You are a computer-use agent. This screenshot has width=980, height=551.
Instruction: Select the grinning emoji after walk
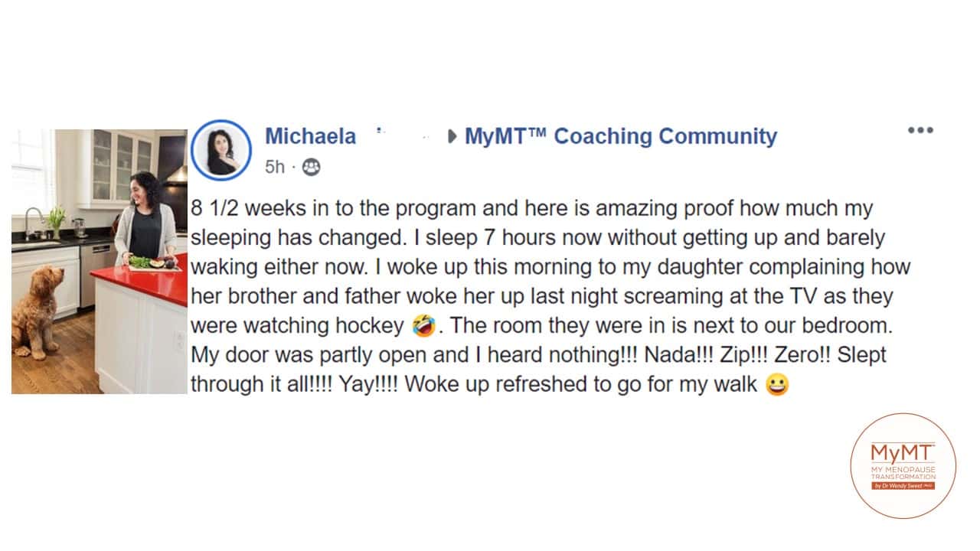point(777,384)
